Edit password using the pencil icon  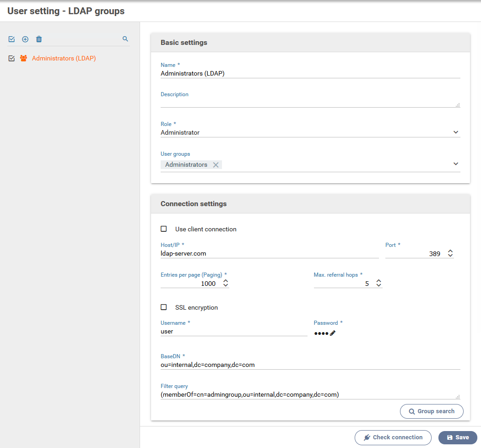tap(333, 333)
